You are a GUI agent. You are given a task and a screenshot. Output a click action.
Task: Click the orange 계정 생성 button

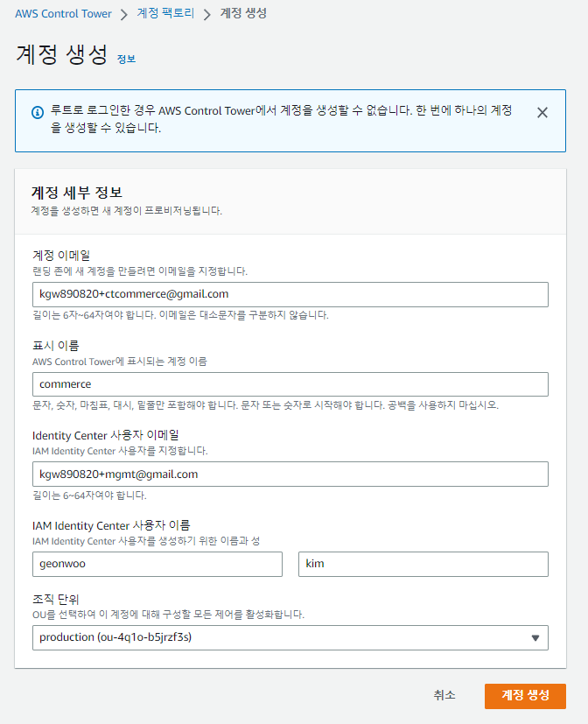pos(525,696)
